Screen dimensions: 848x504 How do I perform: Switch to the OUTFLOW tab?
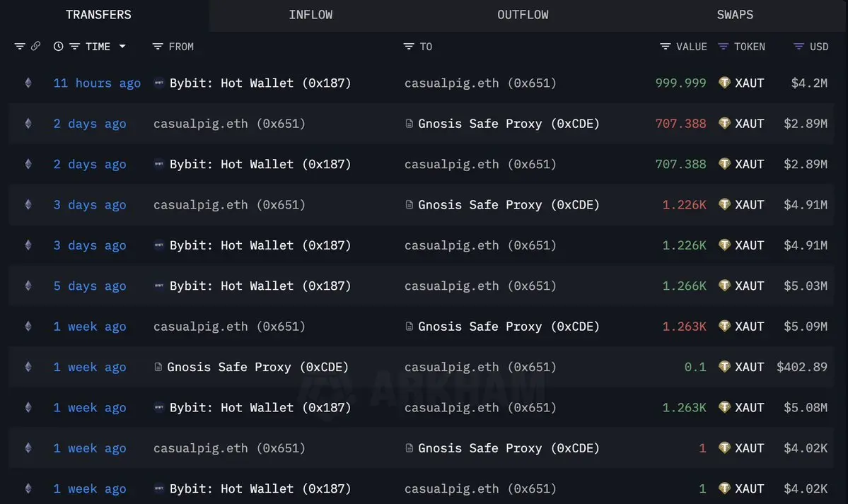523,15
